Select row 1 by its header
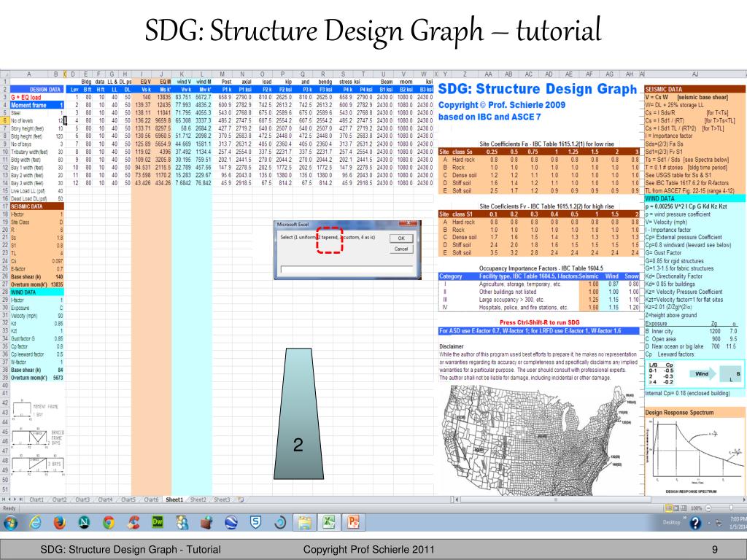 coord(5,82)
